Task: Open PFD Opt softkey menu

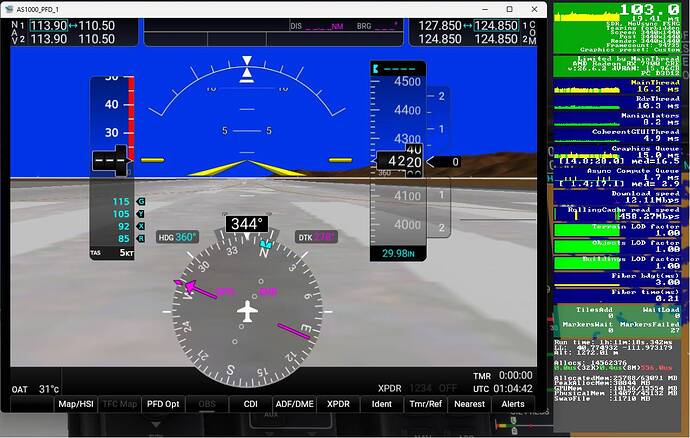Action: point(163,404)
